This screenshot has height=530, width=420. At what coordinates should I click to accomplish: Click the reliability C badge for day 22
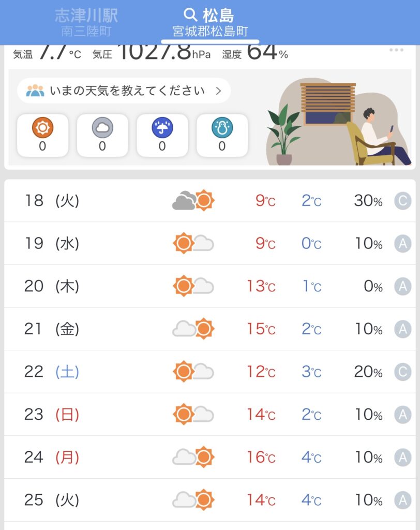(402, 372)
